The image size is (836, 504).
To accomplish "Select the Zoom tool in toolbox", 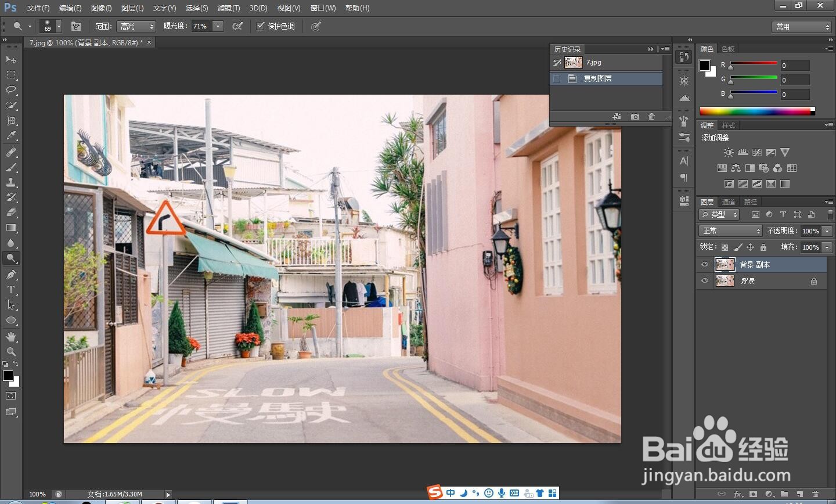I will (10, 351).
